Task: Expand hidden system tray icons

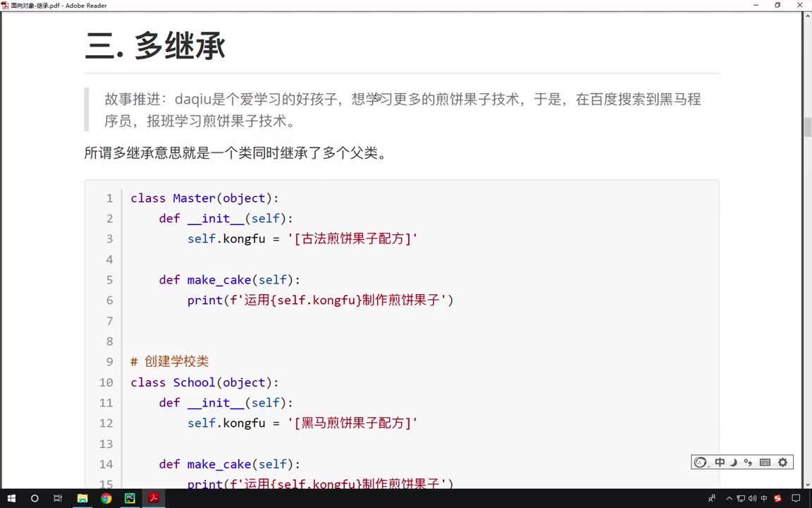Action: (729, 498)
